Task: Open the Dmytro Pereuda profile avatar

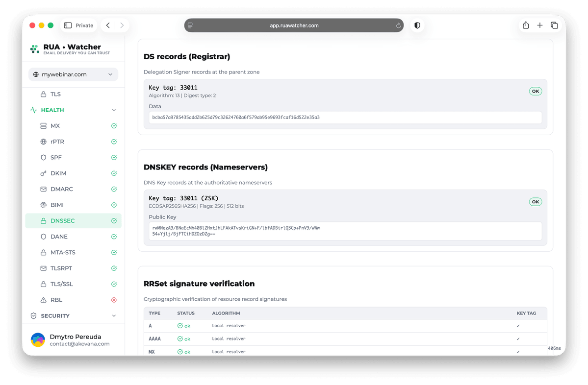Action: tap(38, 340)
